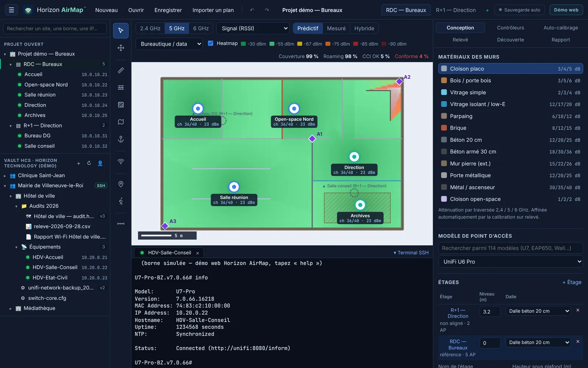
Task: Collapse the Audits 2026 folder
Action: 17,206
